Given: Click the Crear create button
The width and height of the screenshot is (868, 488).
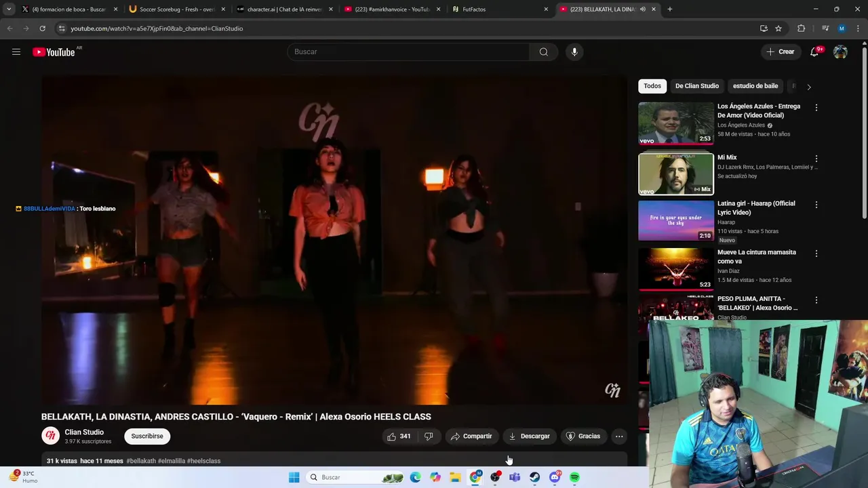Looking at the screenshot, I should [x=781, y=52].
